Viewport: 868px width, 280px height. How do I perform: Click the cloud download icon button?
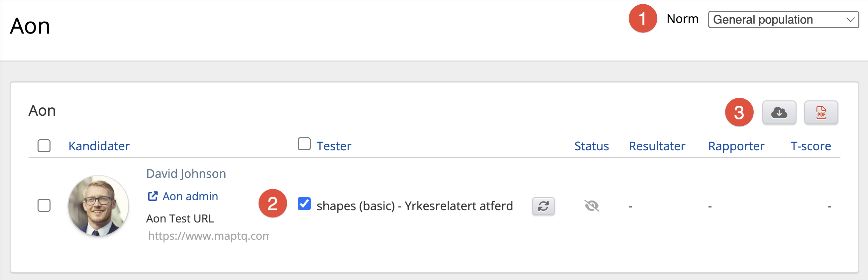[x=779, y=113]
